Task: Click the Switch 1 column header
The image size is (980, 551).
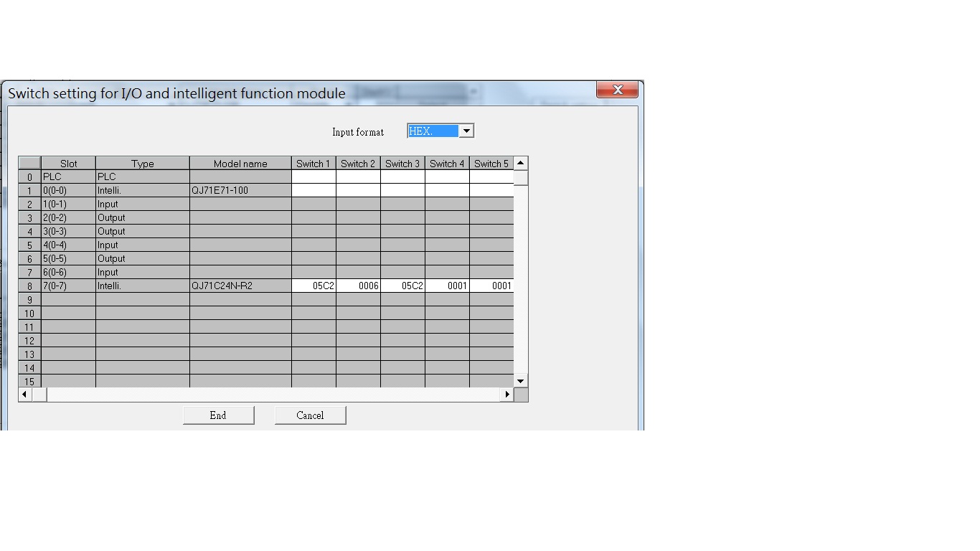Action: tap(314, 164)
